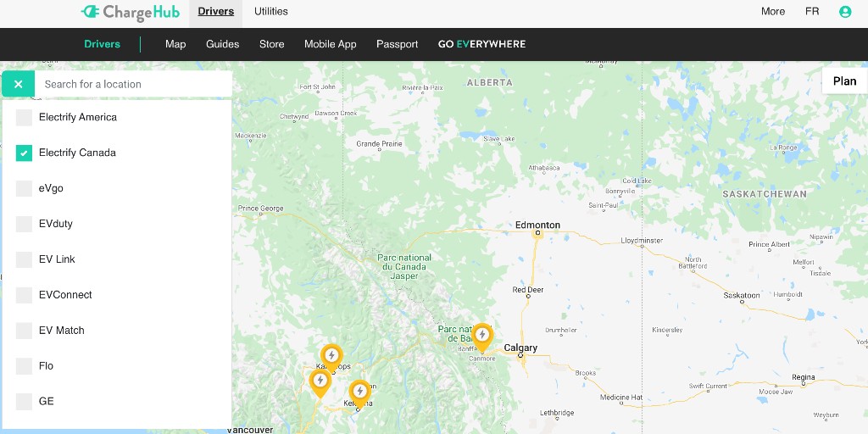Click the Calgary city label on map
Screen dimensions: 868x434
pyautogui.click(x=520, y=348)
